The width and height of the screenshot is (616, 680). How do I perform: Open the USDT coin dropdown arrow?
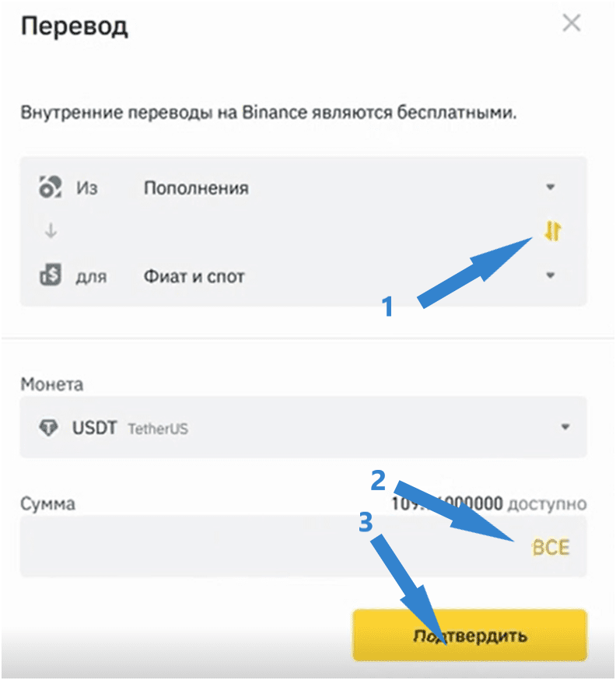coord(565,426)
